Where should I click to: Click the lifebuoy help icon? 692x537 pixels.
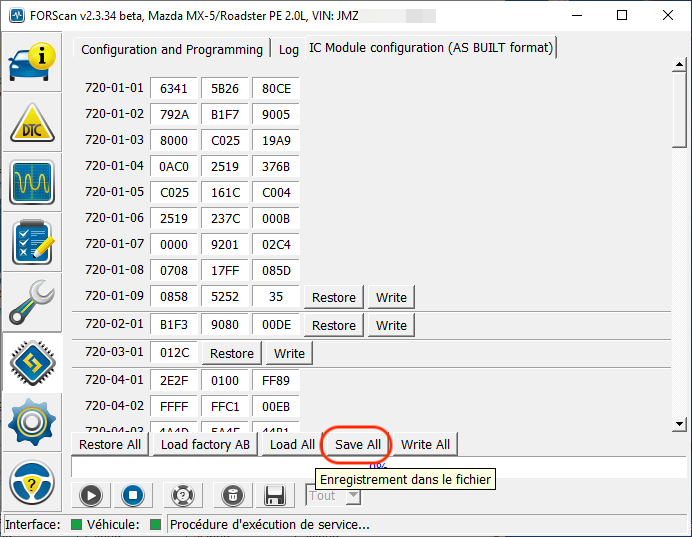(x=183, y=495)
